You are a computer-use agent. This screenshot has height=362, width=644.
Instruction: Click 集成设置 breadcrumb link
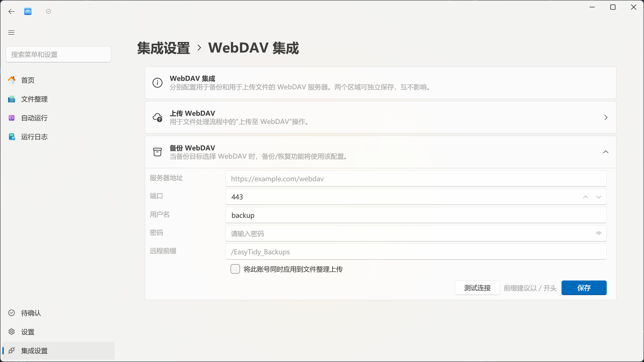164,48
